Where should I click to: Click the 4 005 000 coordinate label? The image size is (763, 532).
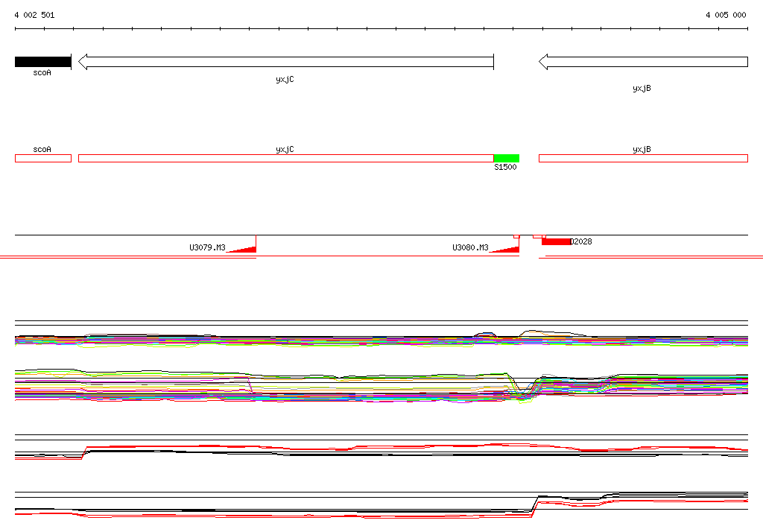(726, 15)
